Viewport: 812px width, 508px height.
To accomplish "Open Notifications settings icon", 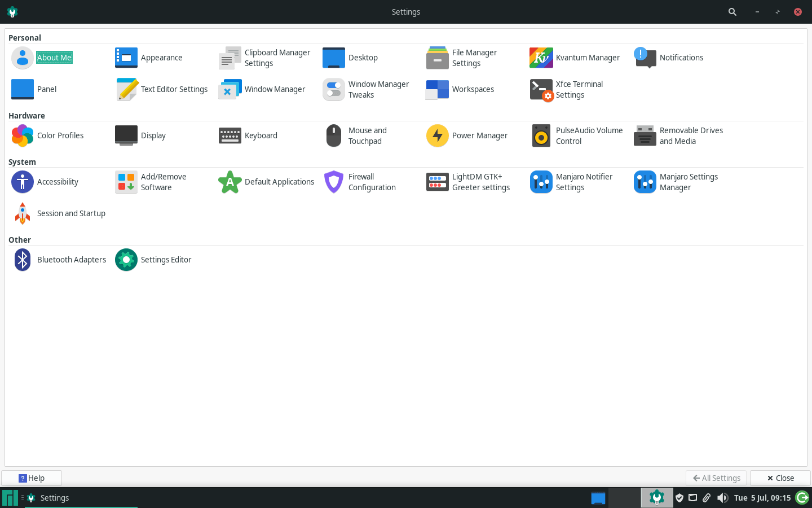I will coord(645,58).
